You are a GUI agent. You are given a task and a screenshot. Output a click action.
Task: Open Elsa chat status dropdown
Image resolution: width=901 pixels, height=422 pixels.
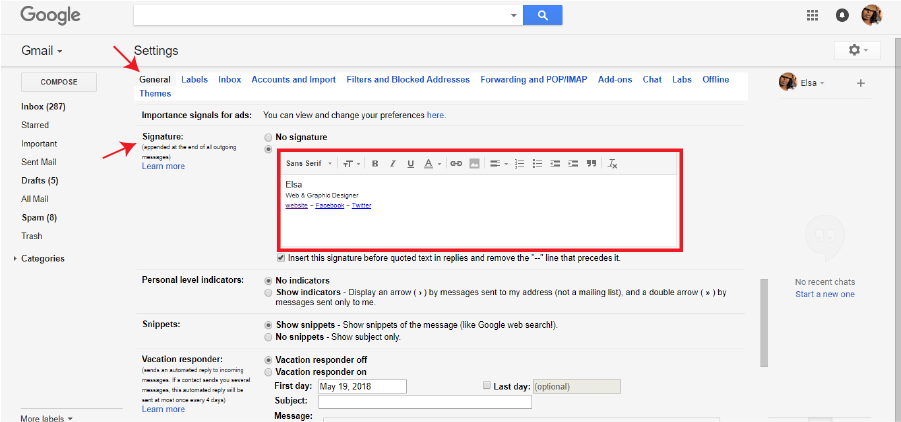tap(822, 83)
